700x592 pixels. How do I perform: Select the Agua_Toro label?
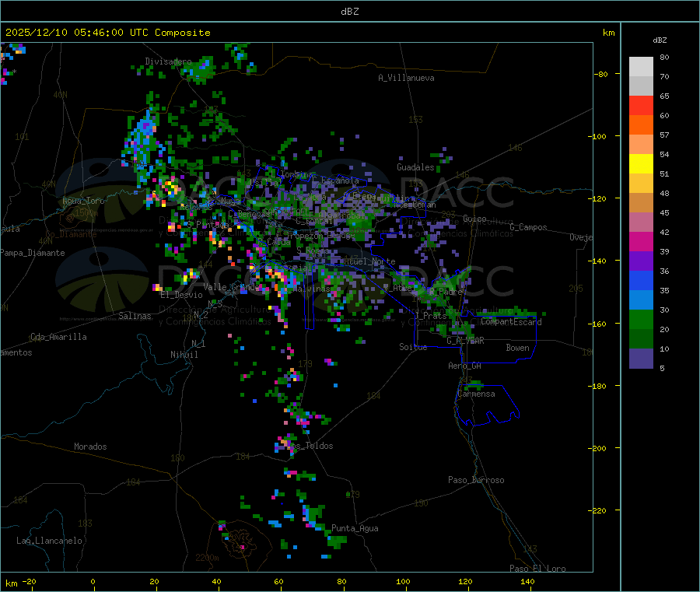pos(83,201)
